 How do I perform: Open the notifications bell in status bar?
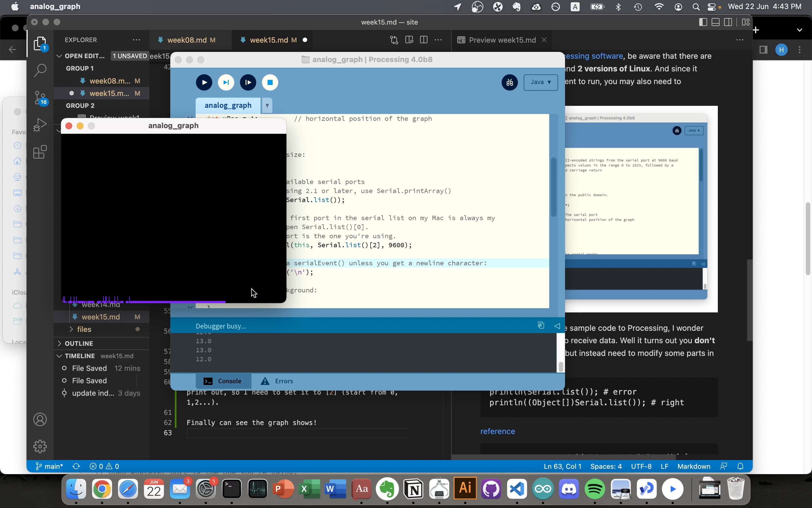tap(740, 466)
